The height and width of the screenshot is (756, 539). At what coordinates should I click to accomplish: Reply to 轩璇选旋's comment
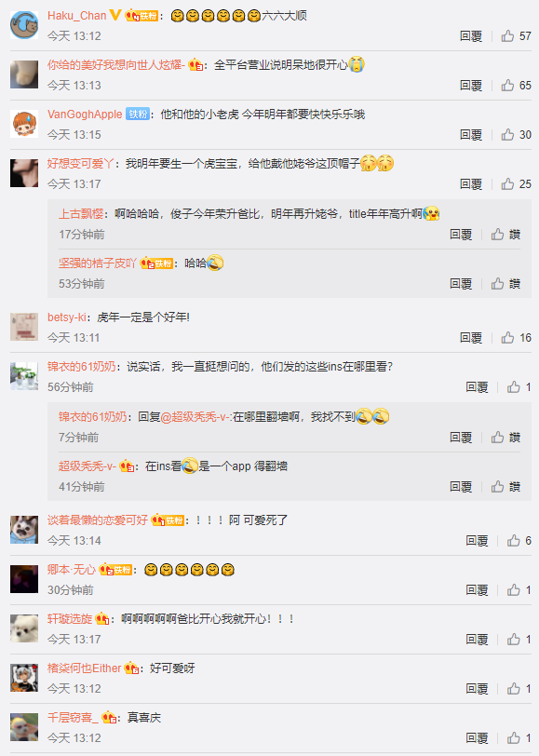[477, 640]
